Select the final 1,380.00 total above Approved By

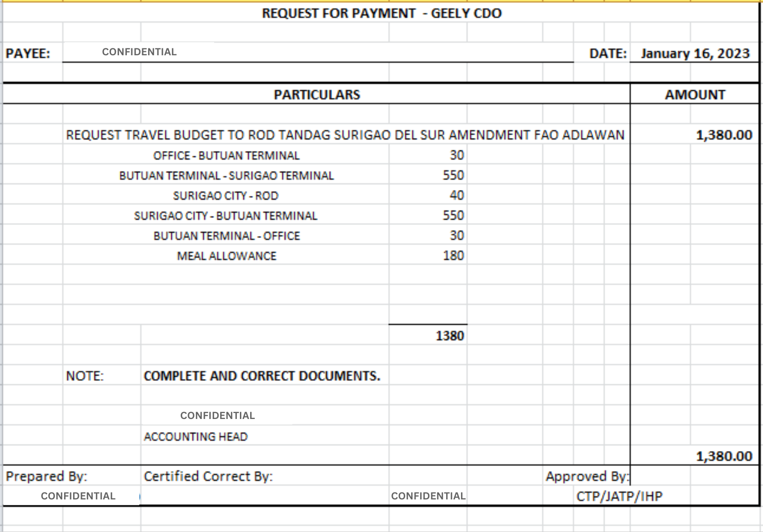tap(724, 456)
